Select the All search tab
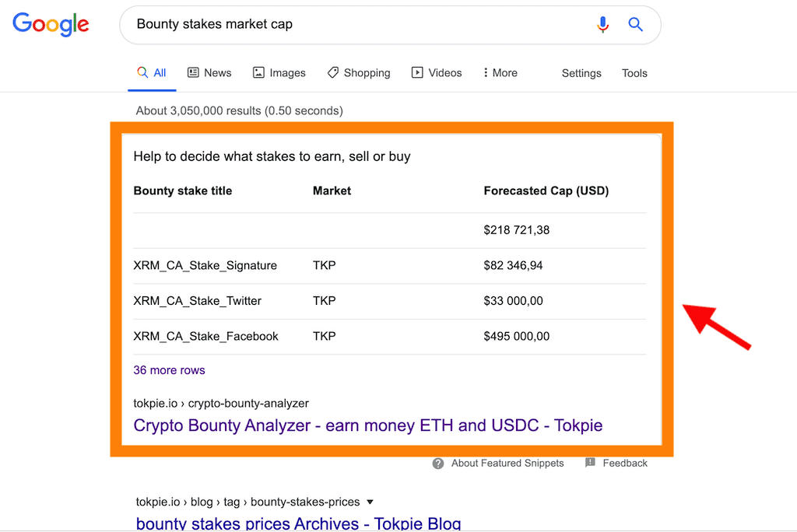 pyautogui.click(x=152, y=72)
